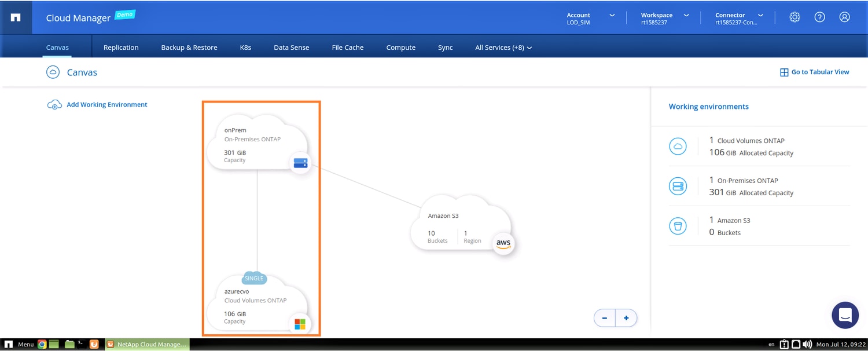The image size is (868, 351).
Task: Click the SINGLE badge on azurecvo
Action: coord(254,278)
